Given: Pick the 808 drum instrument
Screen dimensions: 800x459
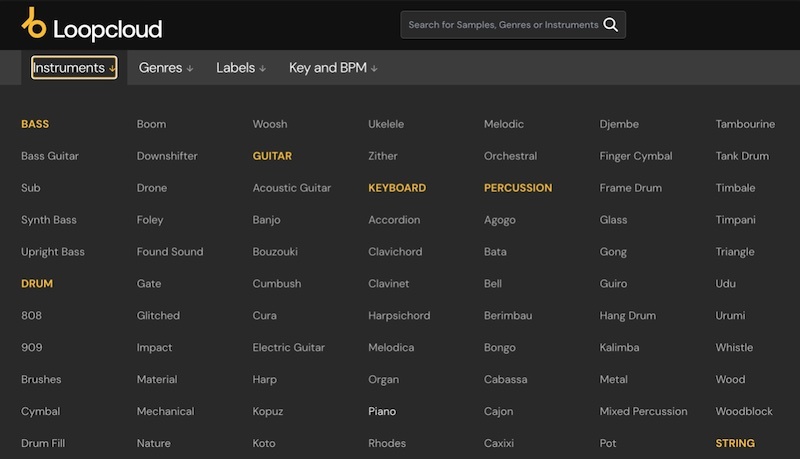Looking at the screenshot, I should (32, 316).
